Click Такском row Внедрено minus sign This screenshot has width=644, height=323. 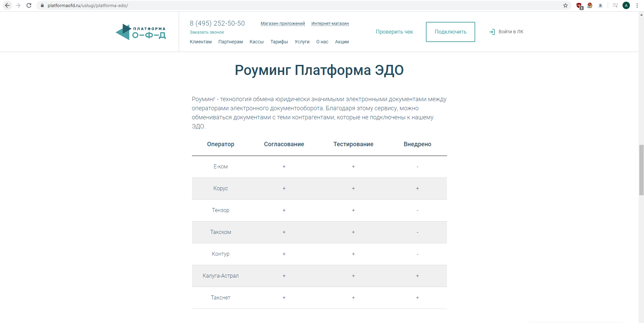pos(417,232)
